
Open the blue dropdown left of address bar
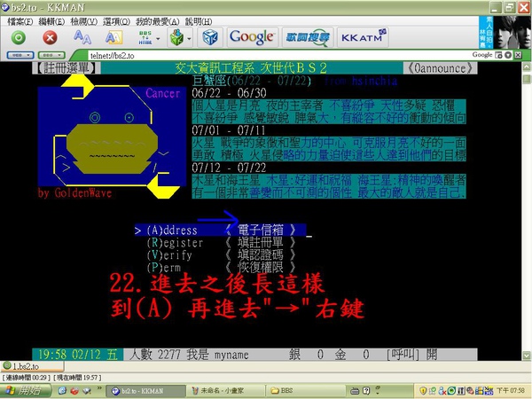[20, 55]
